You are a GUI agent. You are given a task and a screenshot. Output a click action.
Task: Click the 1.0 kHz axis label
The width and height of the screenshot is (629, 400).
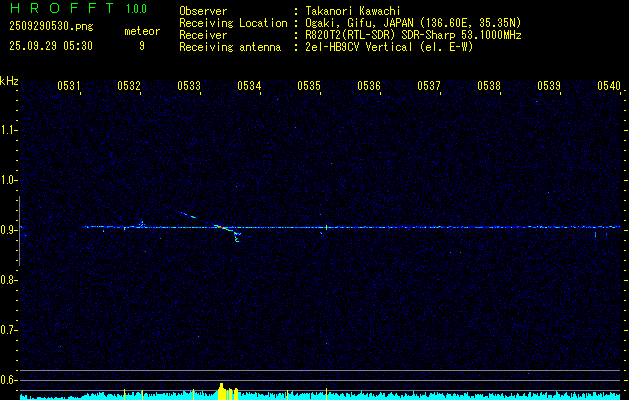[8, 180]
